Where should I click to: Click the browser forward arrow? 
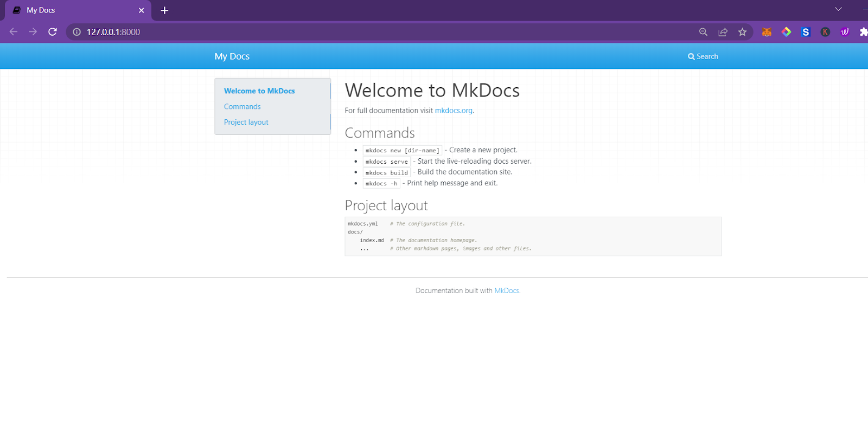[x=33, y=32]
